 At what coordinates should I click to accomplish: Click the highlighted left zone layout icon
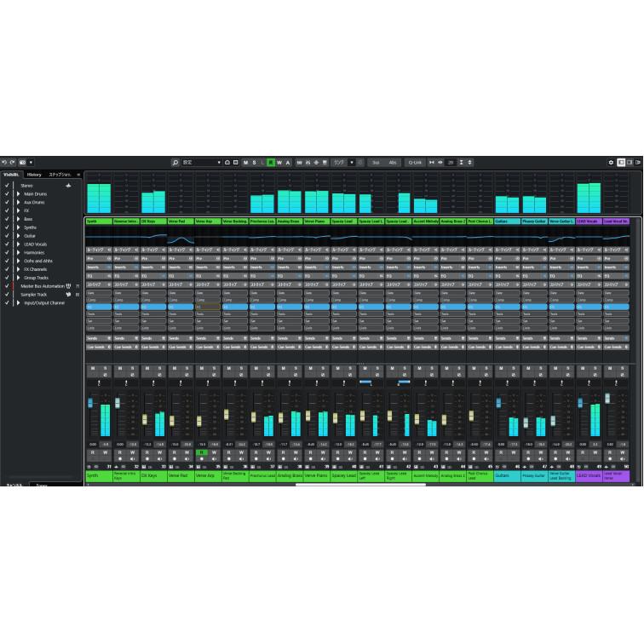point(621,163)
